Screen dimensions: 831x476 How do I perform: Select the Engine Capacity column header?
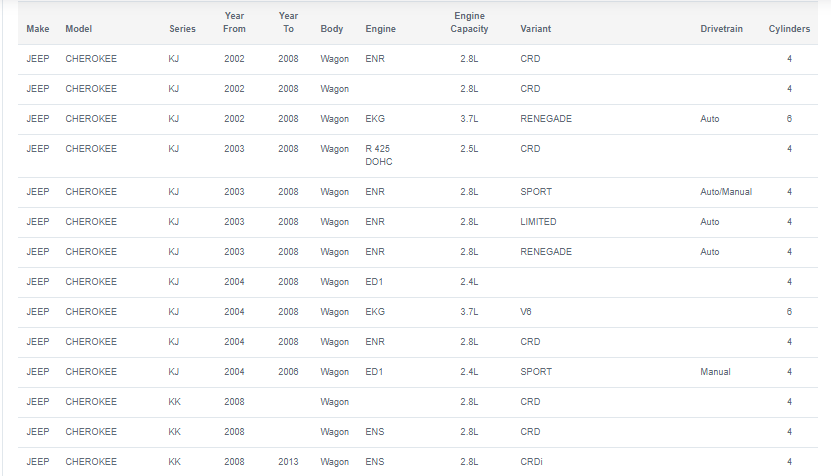tap(469, 22)
